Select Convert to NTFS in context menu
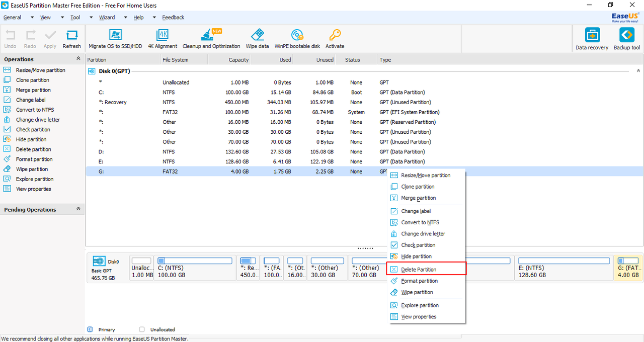The width and height of the screenshot is (644, 342). (x=426, y=222)
